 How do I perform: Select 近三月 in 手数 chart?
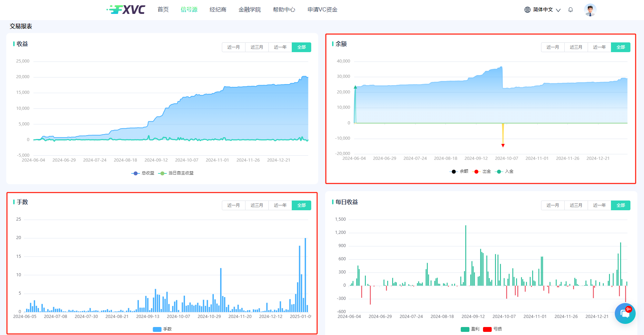257,205
